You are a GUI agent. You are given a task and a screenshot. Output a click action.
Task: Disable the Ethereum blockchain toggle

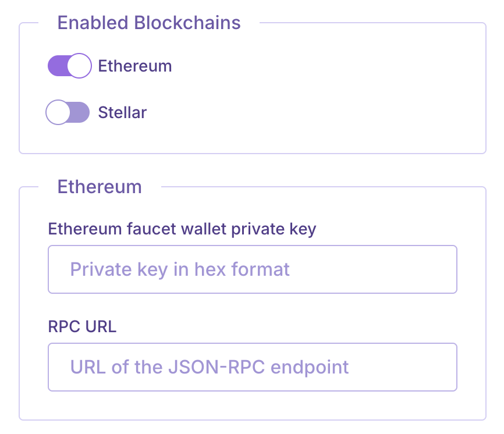tap(69, 66)
